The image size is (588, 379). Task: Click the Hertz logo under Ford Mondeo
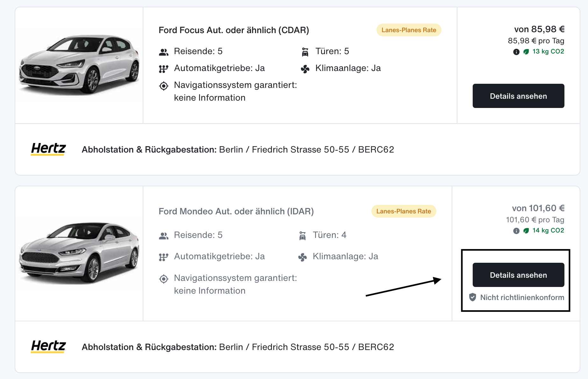coord(48,347)
